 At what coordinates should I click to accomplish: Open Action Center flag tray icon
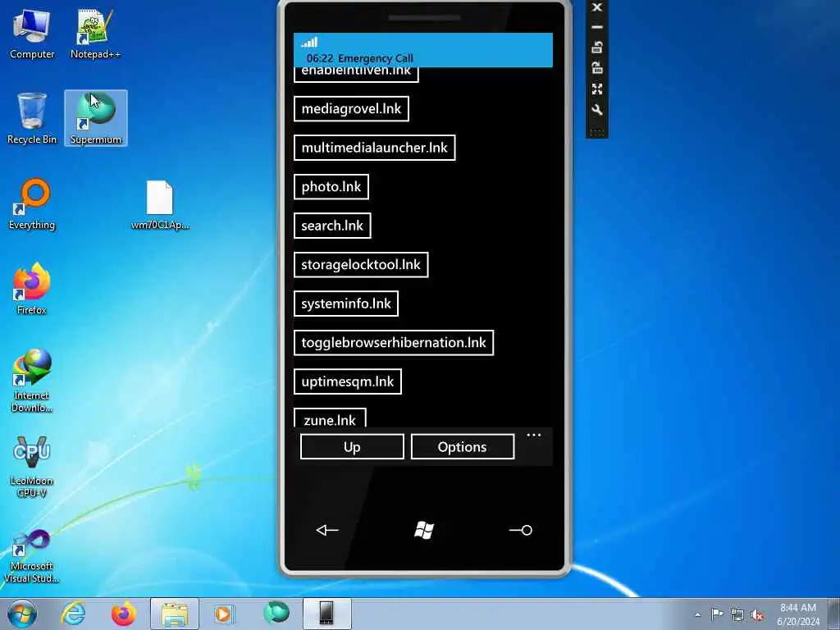(x=717, y=614)
